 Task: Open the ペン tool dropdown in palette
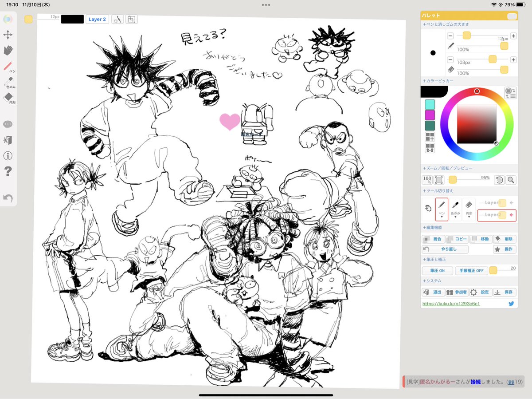click(442, 209)
